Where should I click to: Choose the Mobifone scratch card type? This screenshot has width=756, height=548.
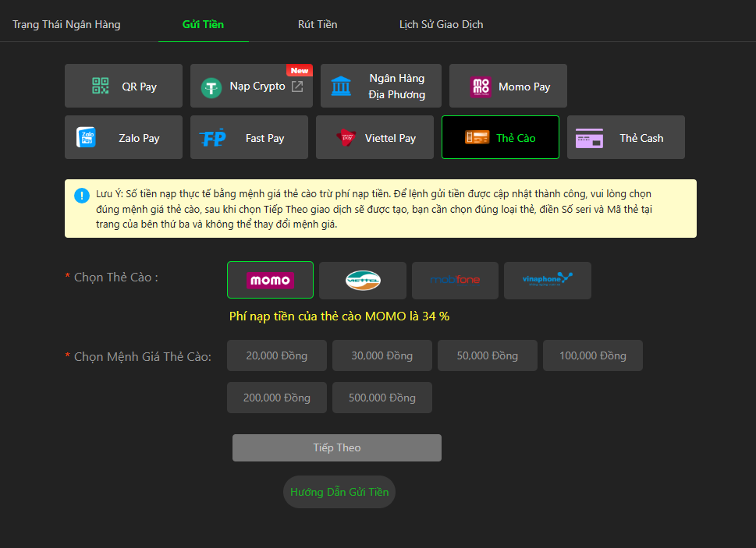[x=455, y=281]
